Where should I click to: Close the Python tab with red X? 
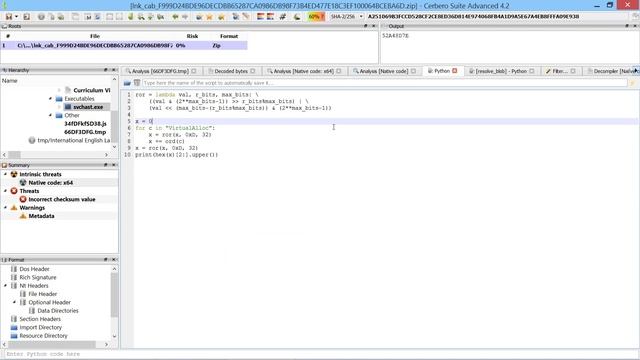point(455,71)
